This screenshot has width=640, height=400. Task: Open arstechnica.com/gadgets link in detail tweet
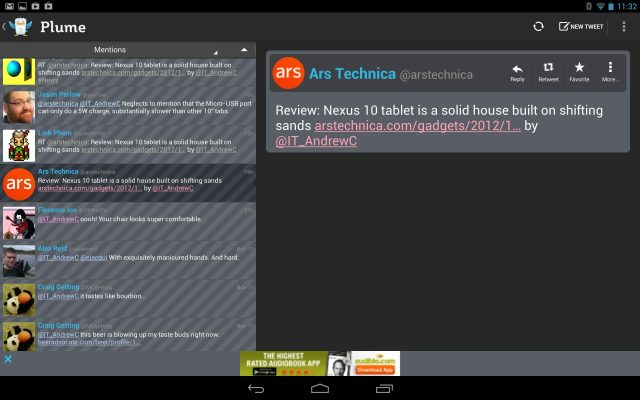point(417,126)
